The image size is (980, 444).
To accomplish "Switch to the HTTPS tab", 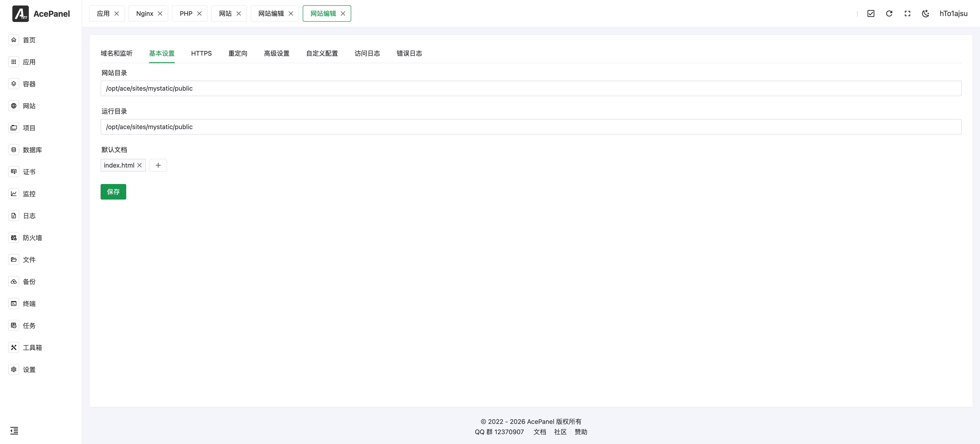I will pos(201,53).
